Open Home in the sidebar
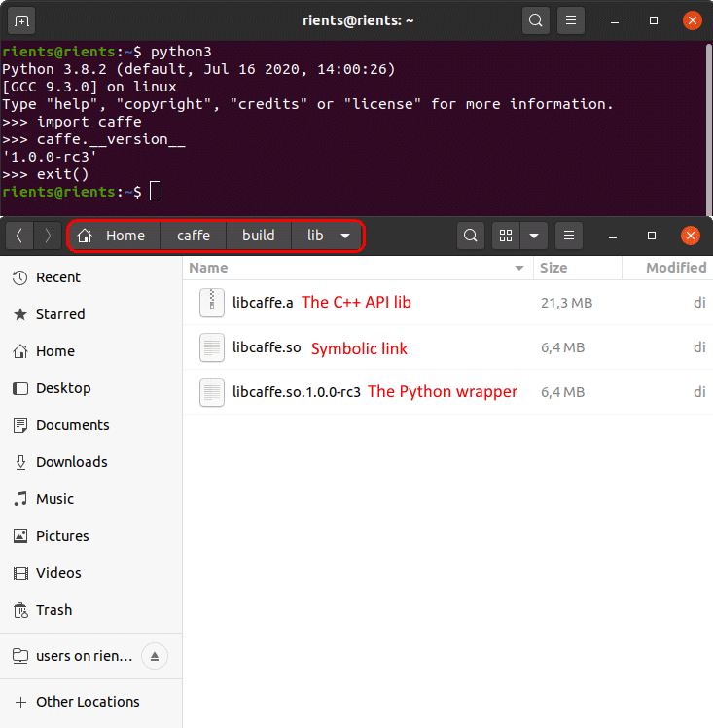 (90, 351)
